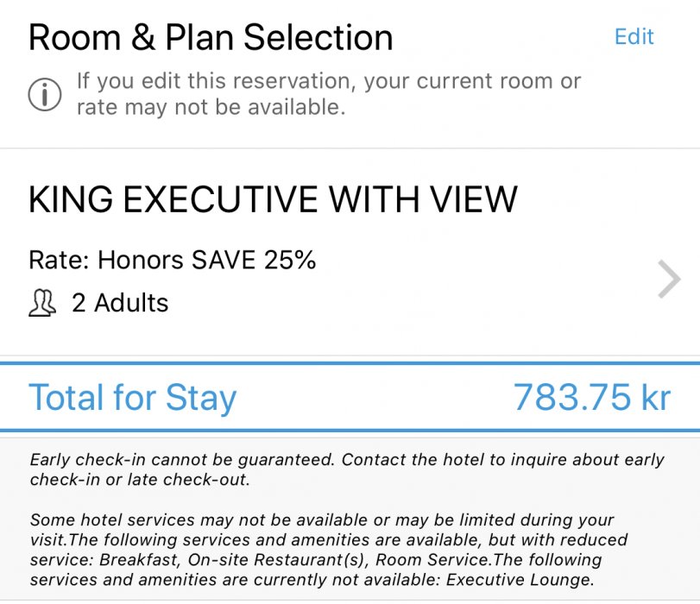Open the KING EXECUTIVE WITH VIEW room
The height and width of the screenshot is (604, 700).
coord(273,200)
